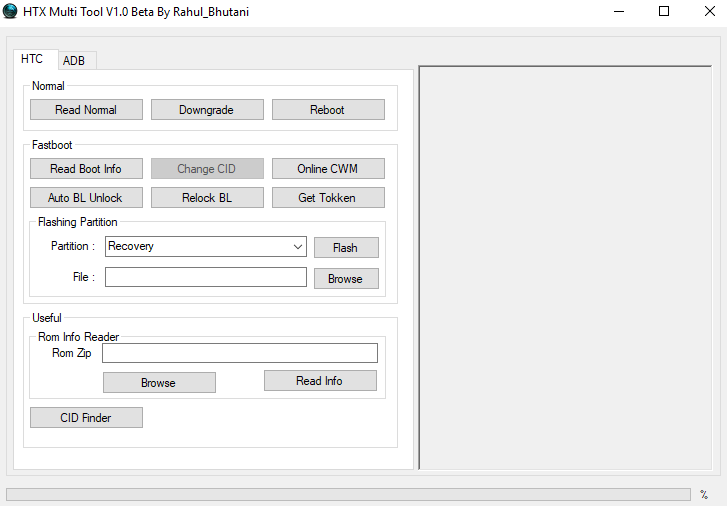Image resolution: width=727 pixels, height=506 pixels.
Task: Click the window title text
Action: [x=136, y=12]
